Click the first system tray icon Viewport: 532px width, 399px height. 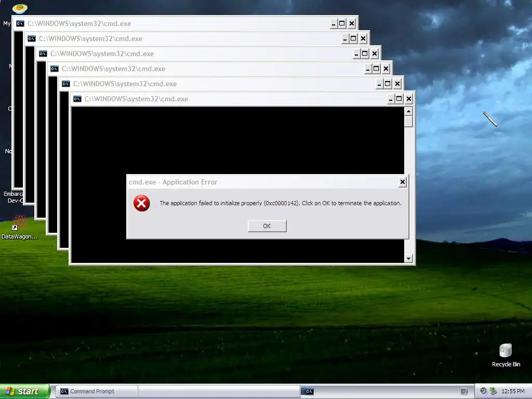pos(483,391)
